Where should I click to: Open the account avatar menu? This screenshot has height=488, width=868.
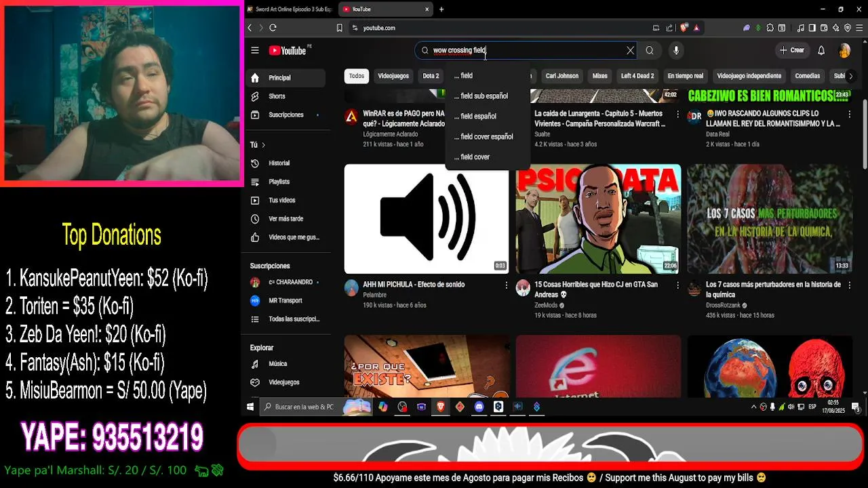844,50
